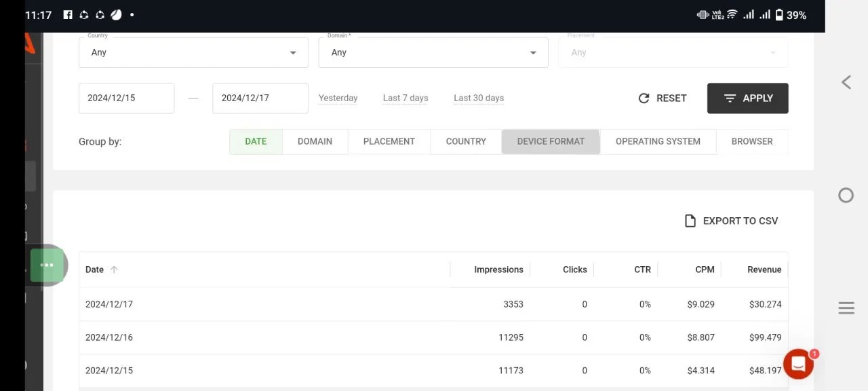Tap the Android back navigation arrow
This screenshot has height=391, width=868.
846,82
